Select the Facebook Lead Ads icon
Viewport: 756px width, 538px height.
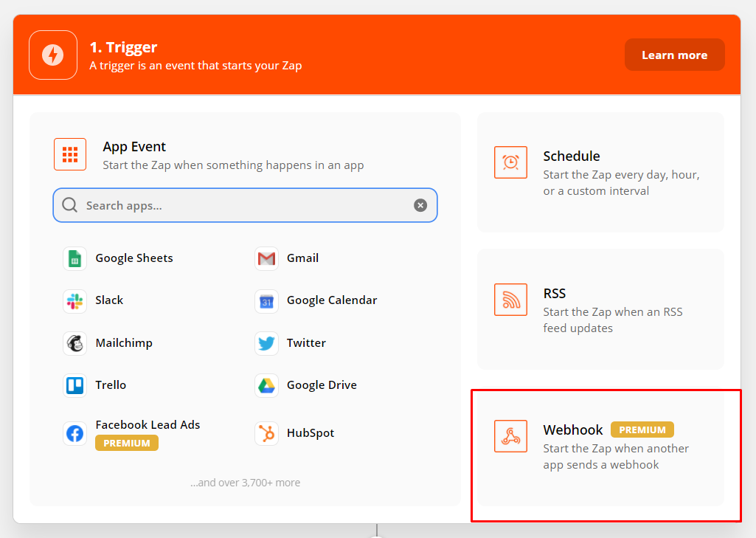point(74,433)
